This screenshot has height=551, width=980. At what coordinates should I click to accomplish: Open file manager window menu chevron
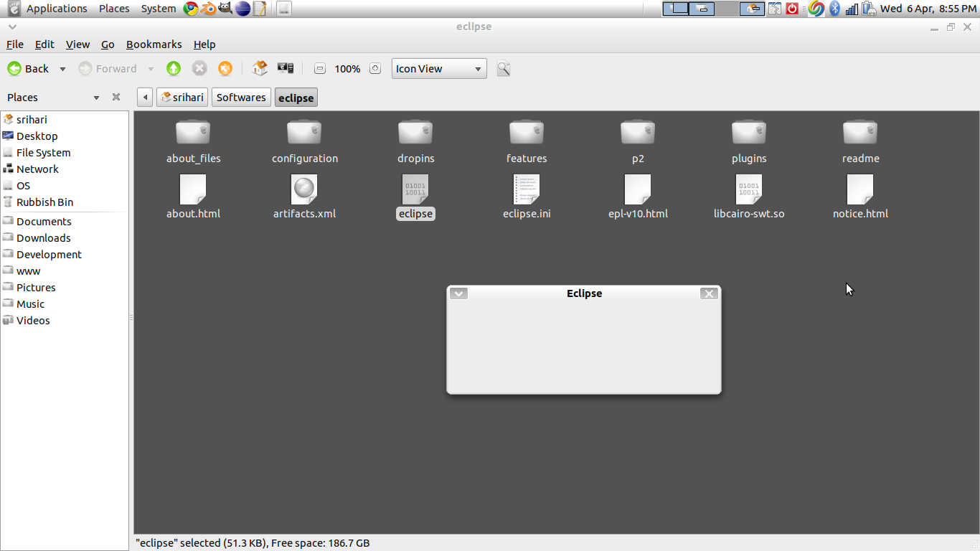12,27
